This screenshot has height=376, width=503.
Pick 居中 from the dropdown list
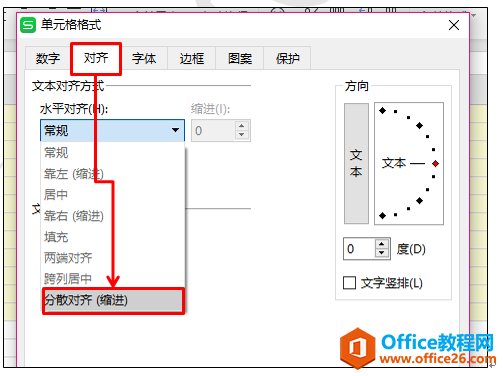tap(113, 194)
